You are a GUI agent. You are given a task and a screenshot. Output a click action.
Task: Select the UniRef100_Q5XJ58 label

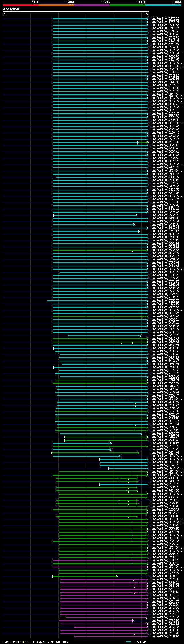tap(165, 69)
